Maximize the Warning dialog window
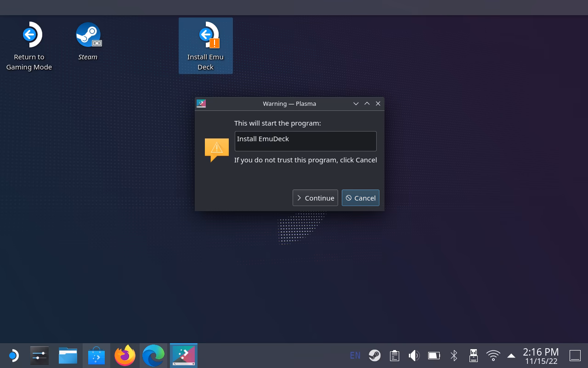 (367, 103)
